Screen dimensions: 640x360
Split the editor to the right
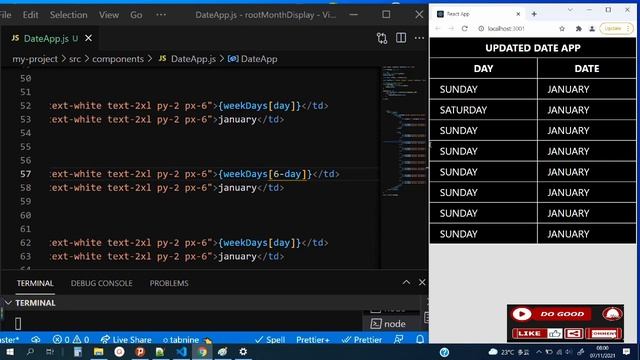tap(401, 38)
